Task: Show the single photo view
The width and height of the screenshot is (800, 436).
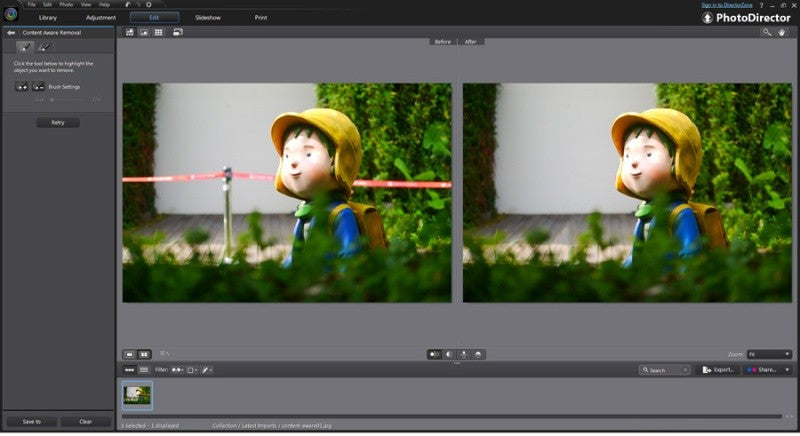Action: tap(130, 354)
